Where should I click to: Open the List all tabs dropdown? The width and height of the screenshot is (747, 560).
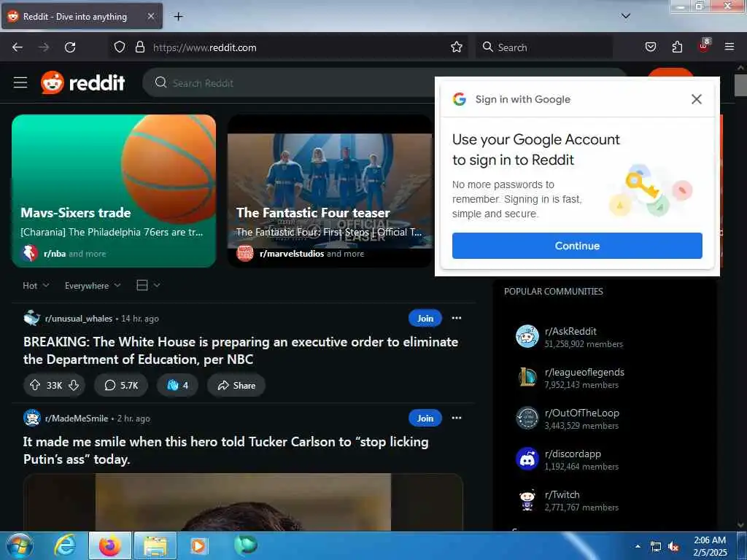(626, 16)
